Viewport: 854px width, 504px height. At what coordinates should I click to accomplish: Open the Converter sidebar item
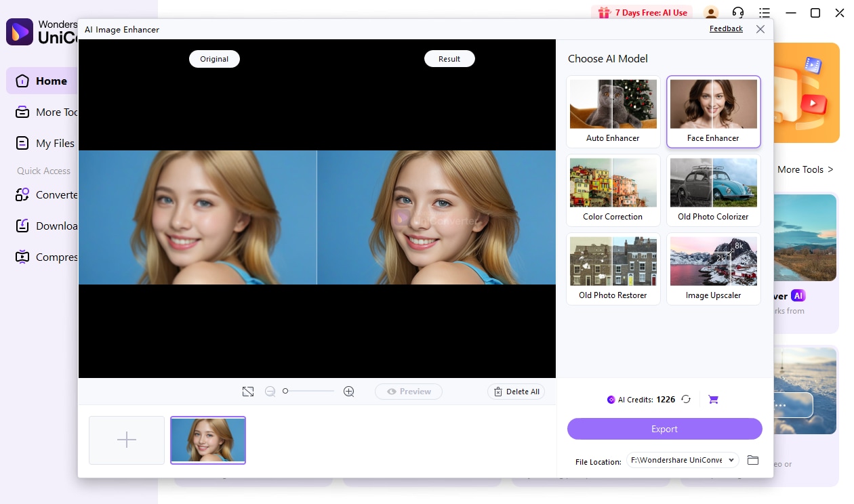pyautogui.click(x=46, y=194)
